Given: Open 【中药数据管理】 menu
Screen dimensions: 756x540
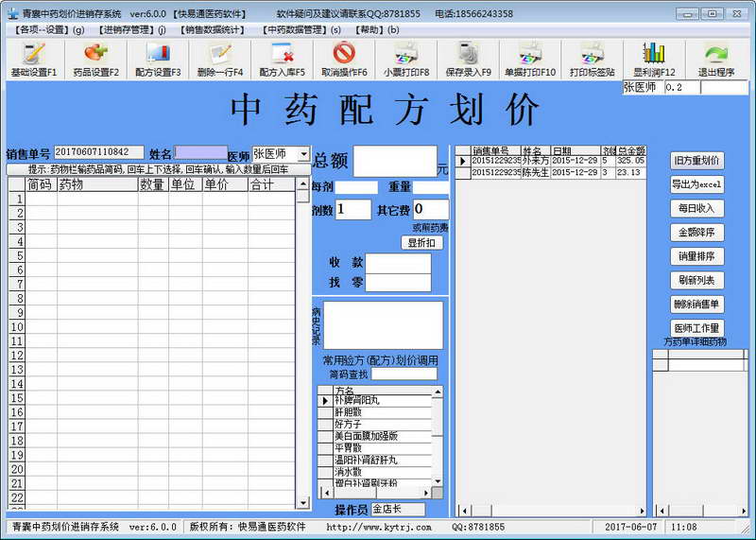Looking at the screenshot, I should [x=301, y=30].
